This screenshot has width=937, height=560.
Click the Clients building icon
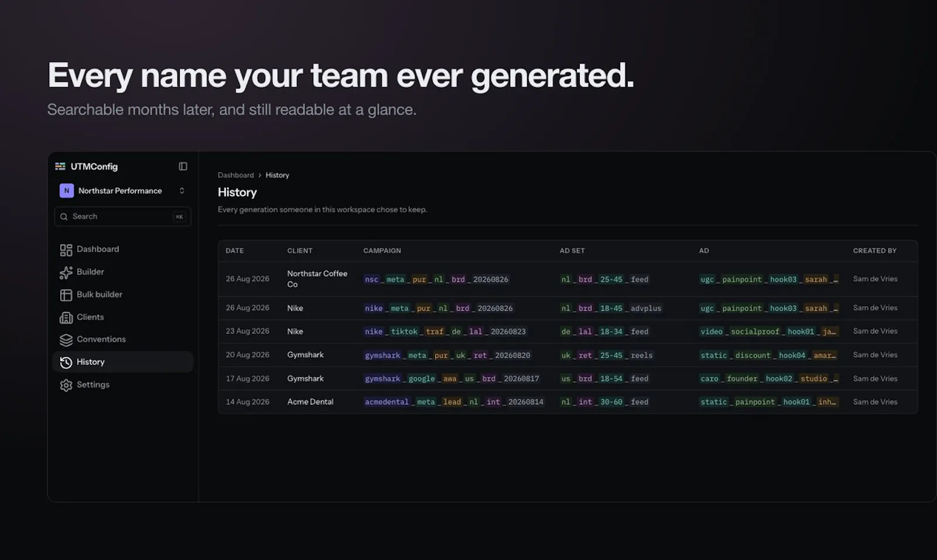pyautogui.click(x=66, y=318)
